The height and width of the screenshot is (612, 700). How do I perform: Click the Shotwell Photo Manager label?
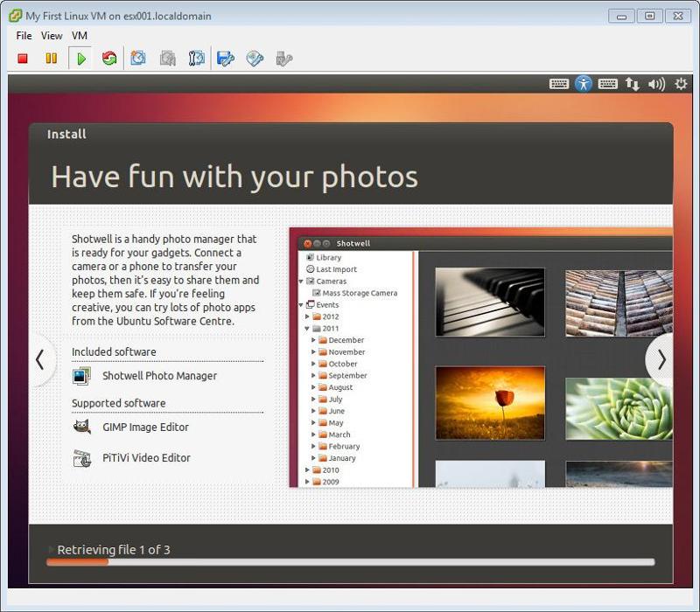tap(160, 376)
